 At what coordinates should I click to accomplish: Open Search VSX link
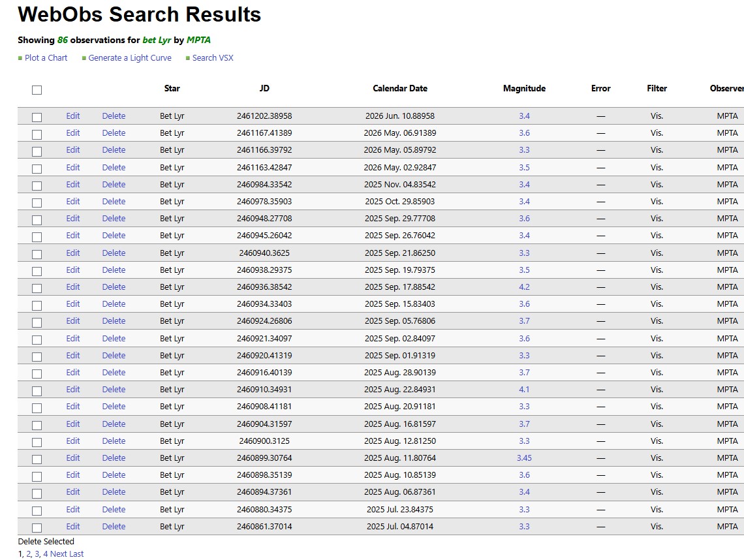tap(213, 58)
